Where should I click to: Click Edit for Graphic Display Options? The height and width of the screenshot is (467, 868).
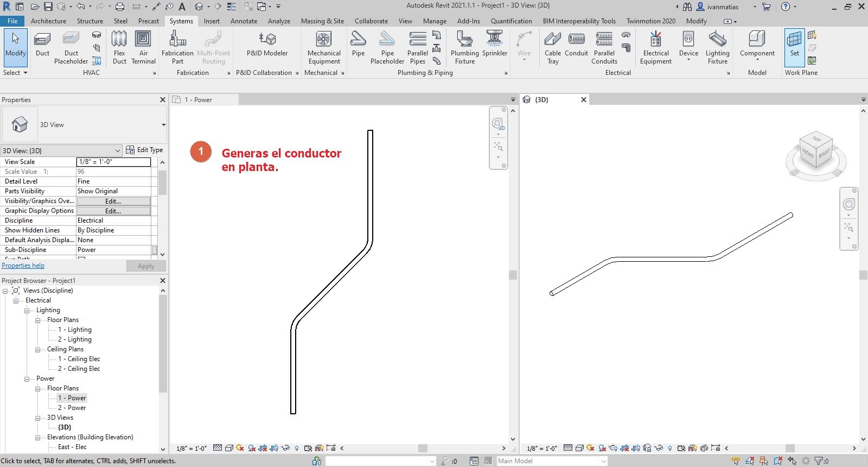pyautogui.click(x=113, y=211)
